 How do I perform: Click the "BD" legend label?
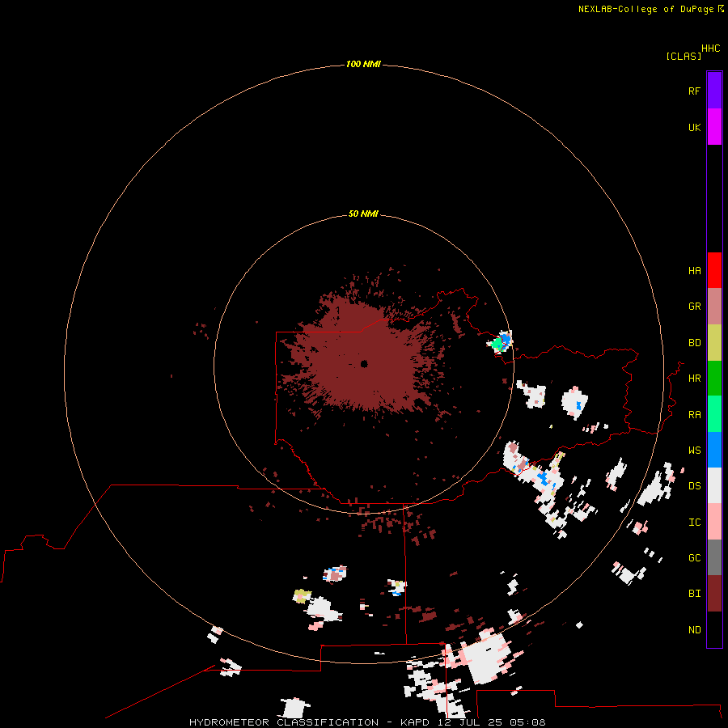(x=694, y=343)
